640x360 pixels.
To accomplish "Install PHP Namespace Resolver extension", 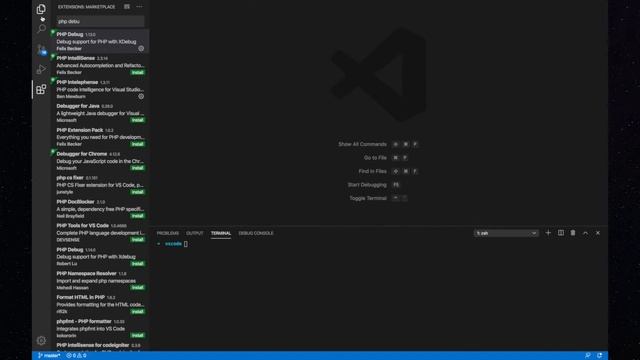I will click(x=138, y=288).
